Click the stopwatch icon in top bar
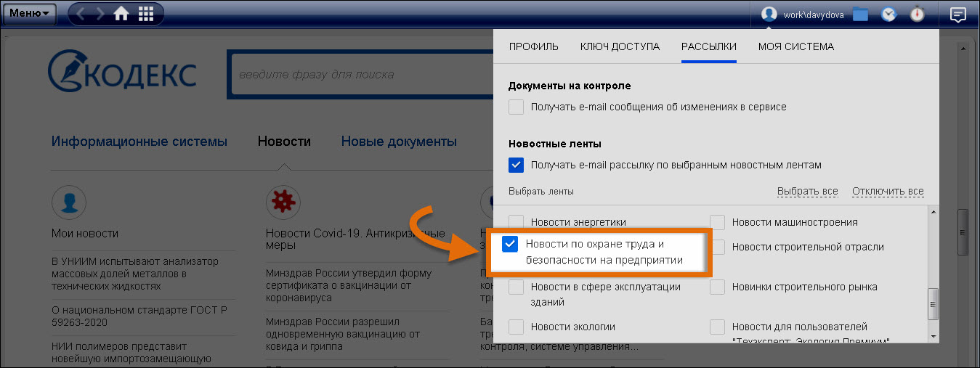This screenshot has width=980, height=368. click(918, 15)
